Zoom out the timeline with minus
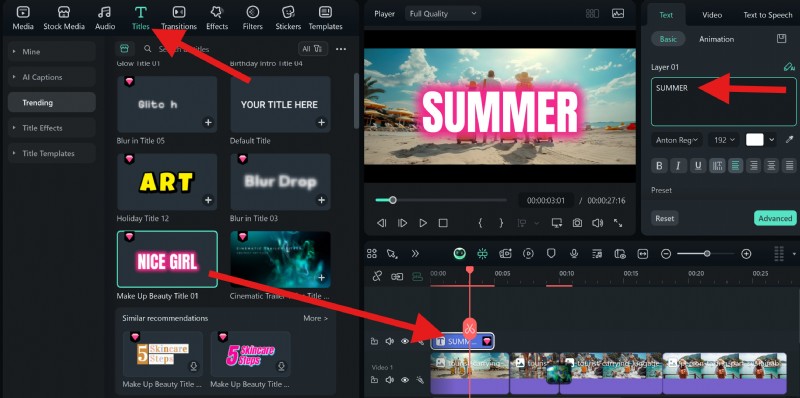 pos(666,254)
